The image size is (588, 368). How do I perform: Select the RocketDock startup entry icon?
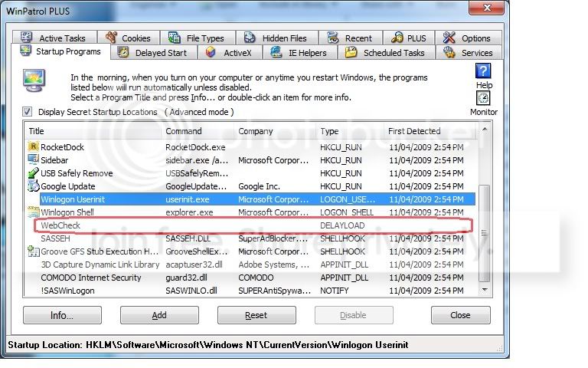click(34, 146)
